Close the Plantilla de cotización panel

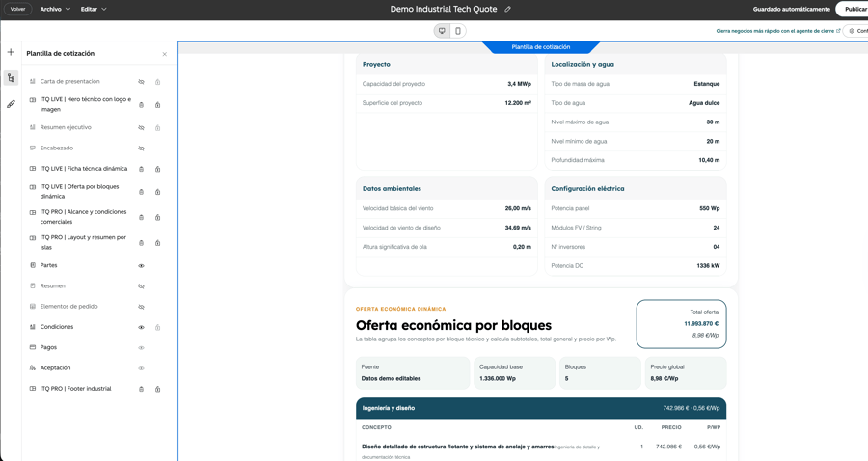(164, 54)
